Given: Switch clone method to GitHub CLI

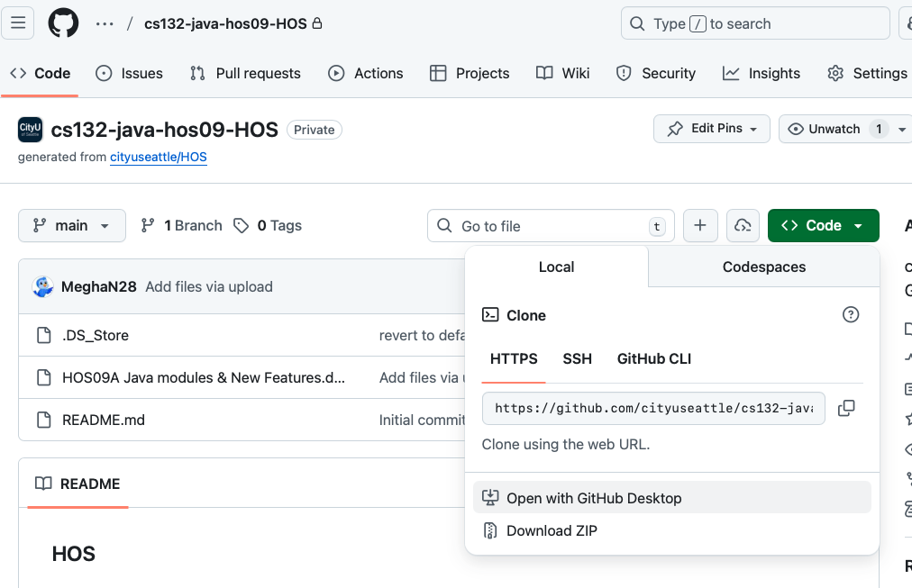Looking at the screenshot, I should pyautogui.click(x=653, y=358).
